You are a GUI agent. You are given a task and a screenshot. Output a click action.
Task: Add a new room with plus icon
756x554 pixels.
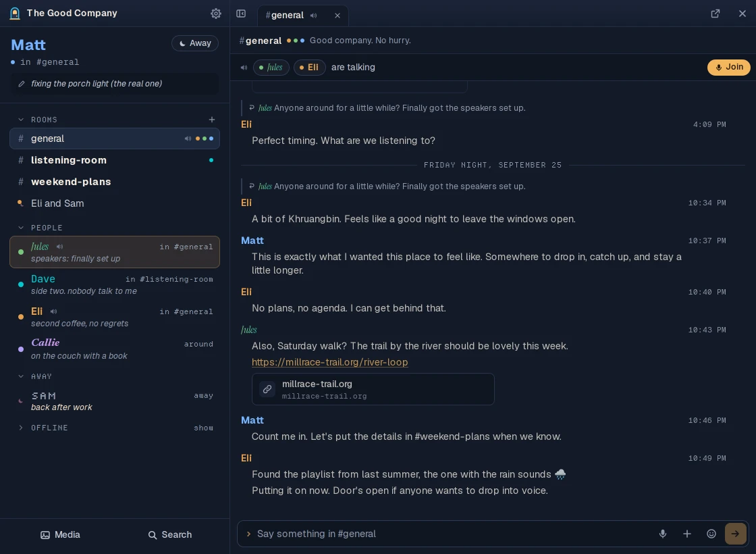(212, 120)
